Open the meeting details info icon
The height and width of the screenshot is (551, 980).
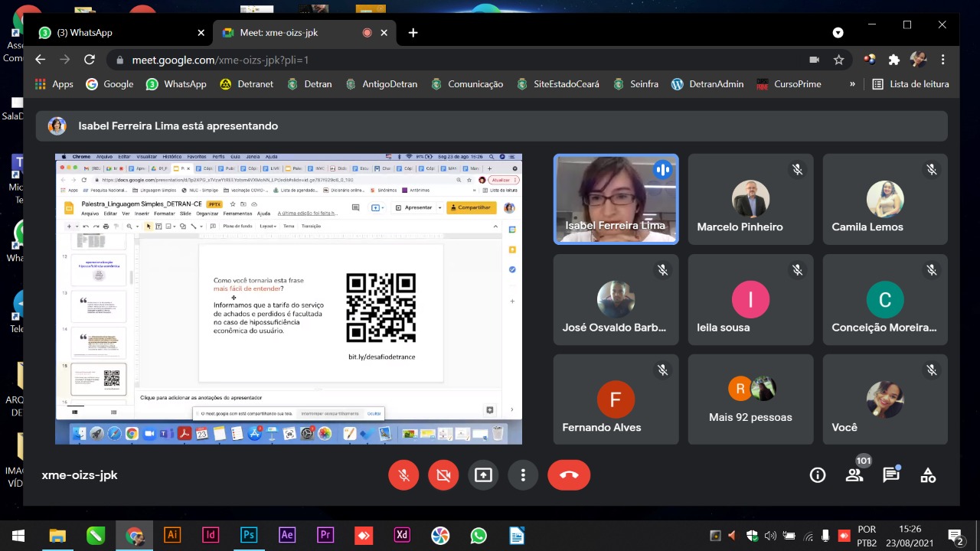pyautogui.click(x=818, y=475)
